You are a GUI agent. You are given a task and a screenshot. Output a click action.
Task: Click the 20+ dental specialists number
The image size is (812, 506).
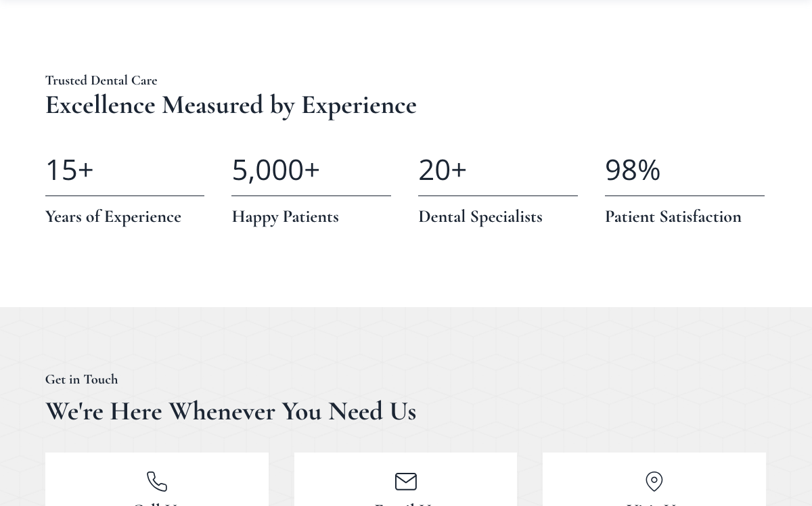[443, 169]
